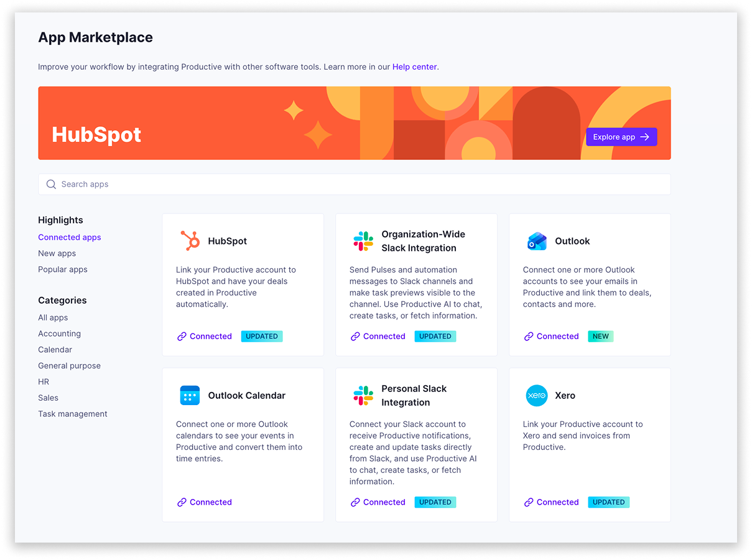This screenshot has height=560, width=752.
Task: Click link icon on Organization-Wide Slack card
Action: [355, 336]
